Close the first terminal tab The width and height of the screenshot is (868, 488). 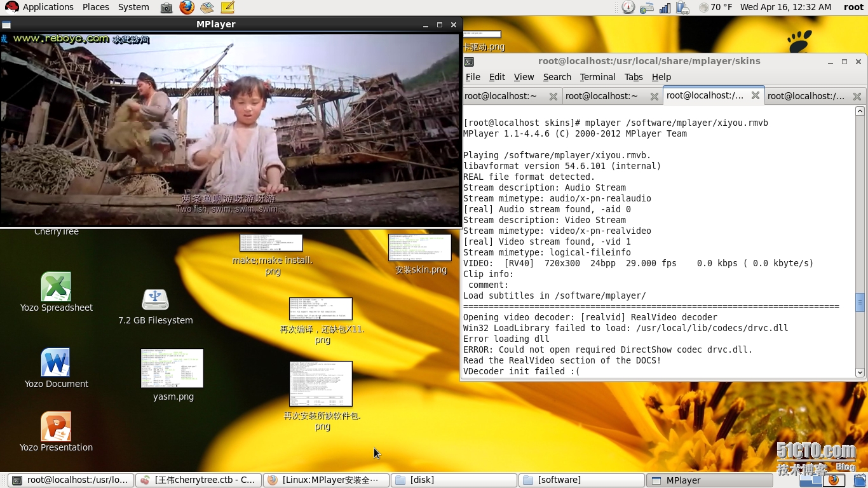[x=553, y=97]
